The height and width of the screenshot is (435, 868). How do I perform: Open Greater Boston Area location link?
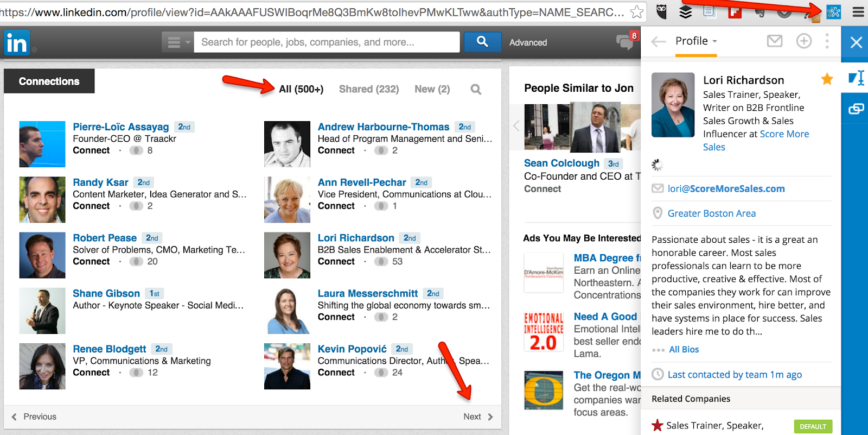coord(711,213)
